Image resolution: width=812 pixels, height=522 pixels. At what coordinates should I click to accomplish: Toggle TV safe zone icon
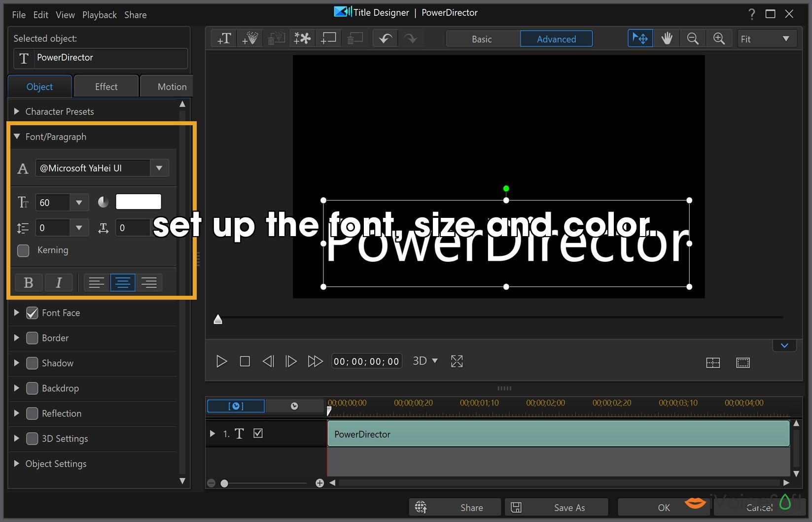point(743,363)
